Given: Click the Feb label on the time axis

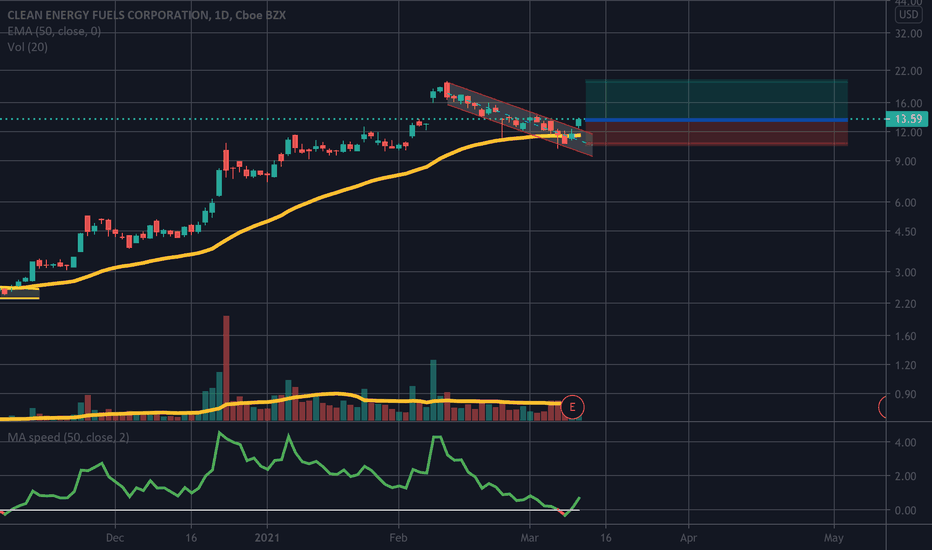Looking at the screenshot, I should tap(398, 538).
